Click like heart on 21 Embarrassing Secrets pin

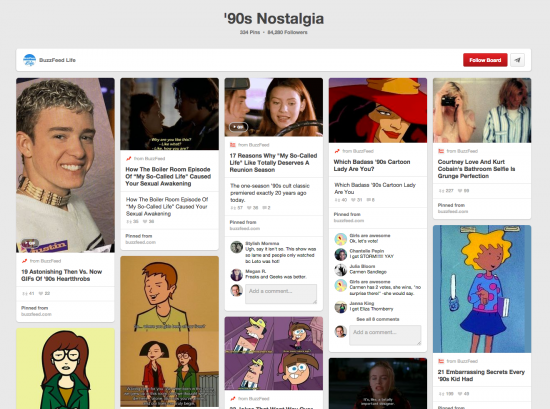(x=464, y=394)
